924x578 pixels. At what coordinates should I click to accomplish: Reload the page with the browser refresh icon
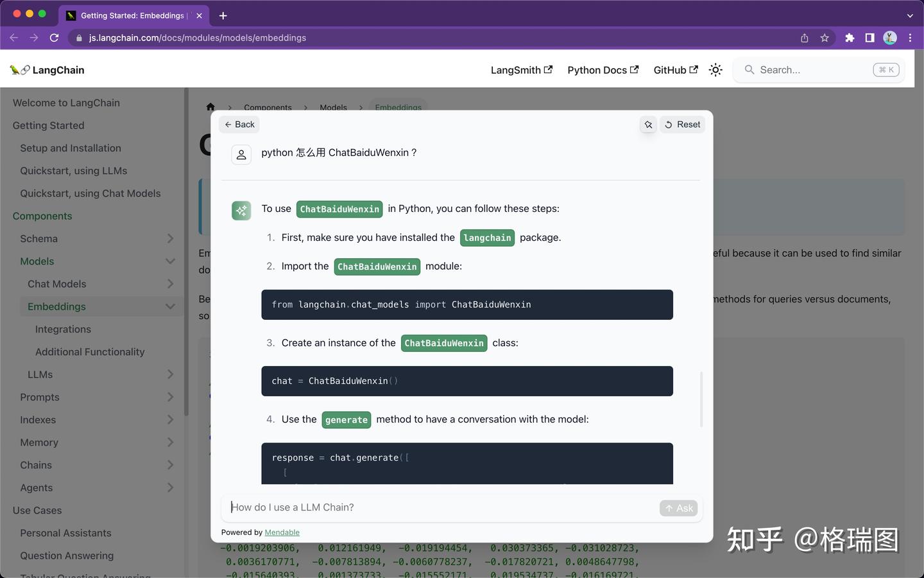55,38
